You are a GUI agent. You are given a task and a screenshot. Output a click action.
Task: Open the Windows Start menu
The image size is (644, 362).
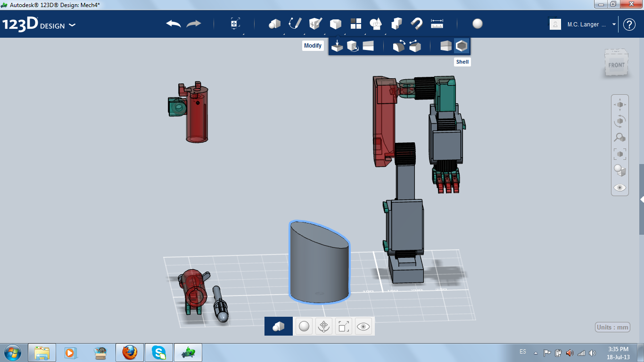pos(12,352)
